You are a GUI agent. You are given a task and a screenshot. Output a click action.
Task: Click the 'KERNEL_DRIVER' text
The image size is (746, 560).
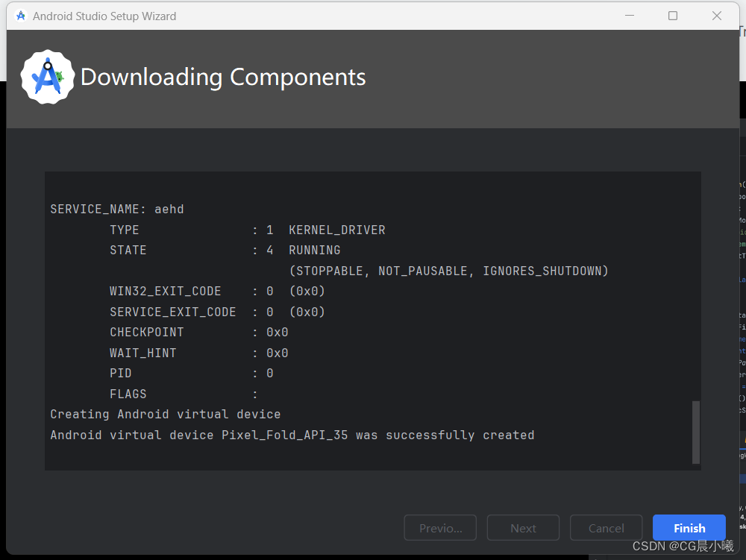pyautogui.click(x=337, y=230)
